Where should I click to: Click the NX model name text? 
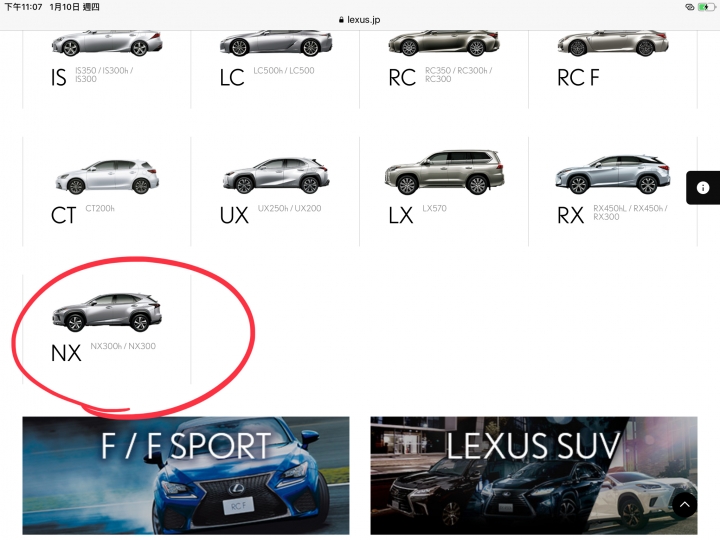click(66, 353)
